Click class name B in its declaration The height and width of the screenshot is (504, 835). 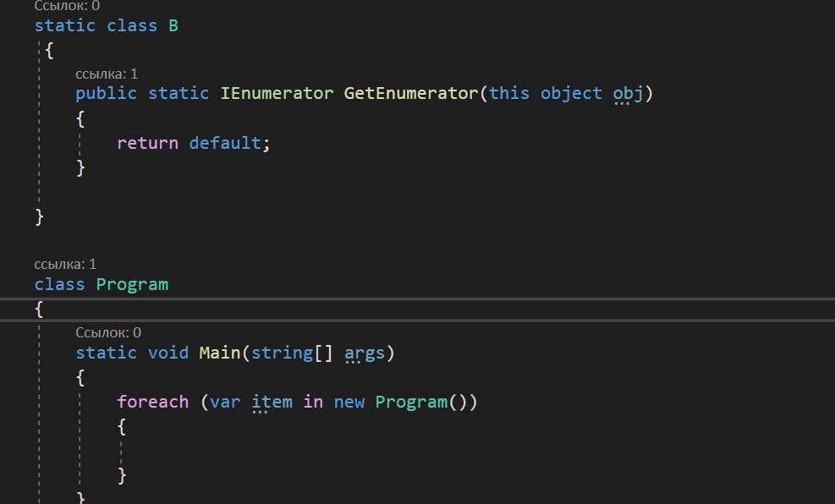click(173, 25)
